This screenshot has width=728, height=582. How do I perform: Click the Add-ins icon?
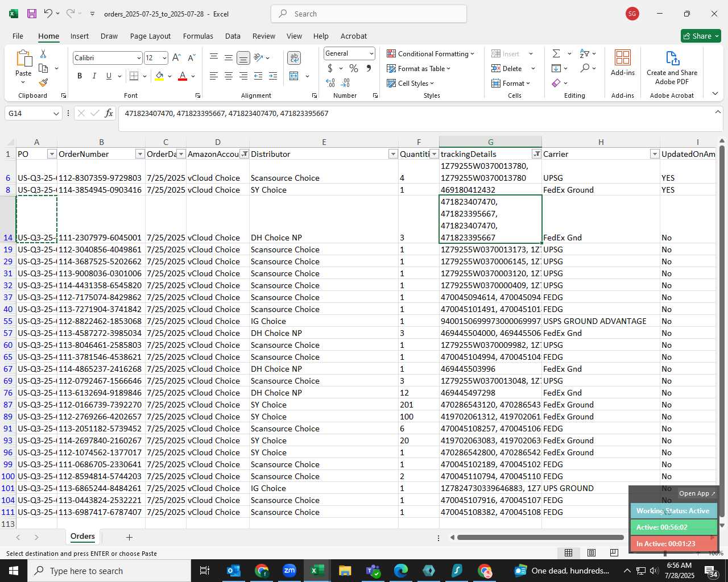(623, 63)
